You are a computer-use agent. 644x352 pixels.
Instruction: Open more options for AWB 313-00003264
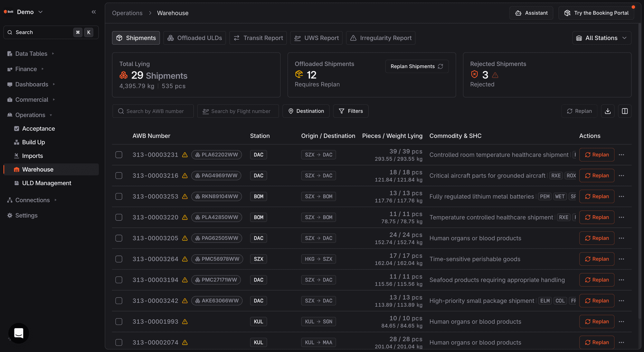point(621,259)
